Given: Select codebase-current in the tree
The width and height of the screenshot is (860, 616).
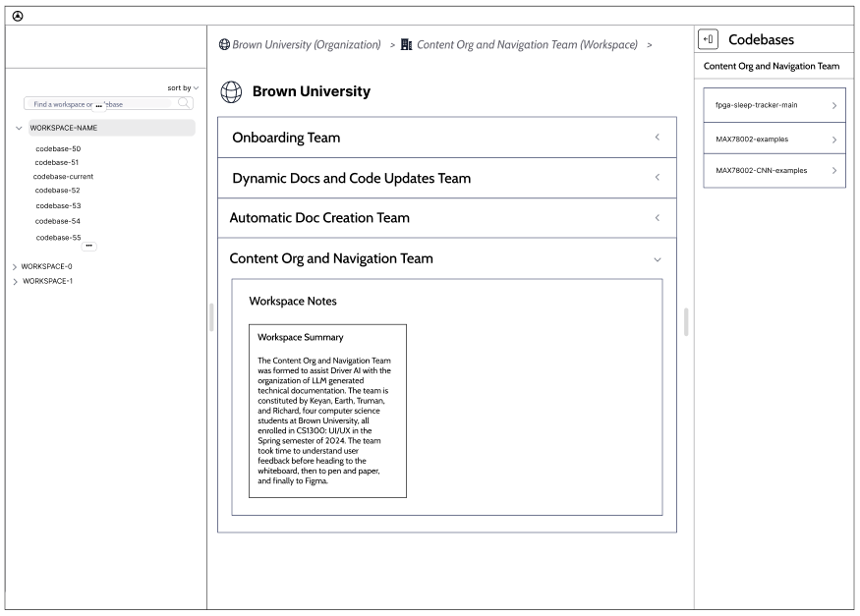Looking at the screenshot, I should [63, 177].
